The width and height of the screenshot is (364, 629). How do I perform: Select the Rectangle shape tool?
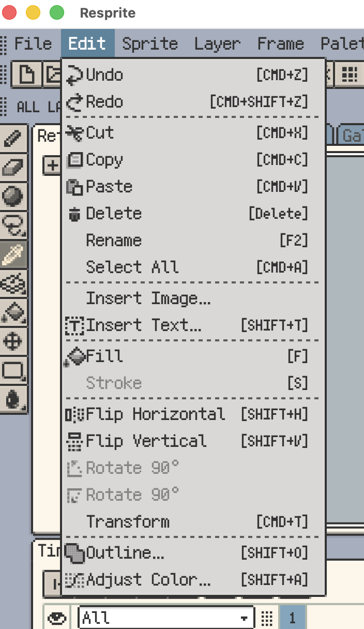pos(13,370)
